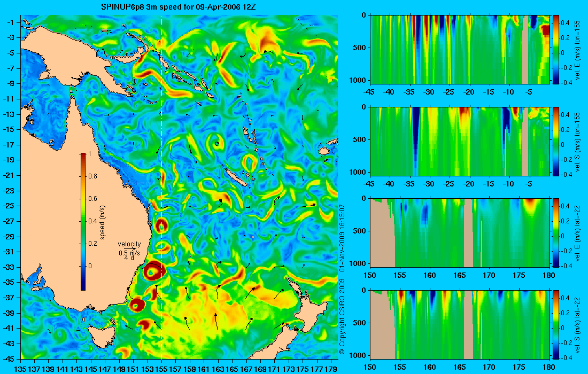
Task: Click New Caledonia island on the map
Action: pos(236,177)
